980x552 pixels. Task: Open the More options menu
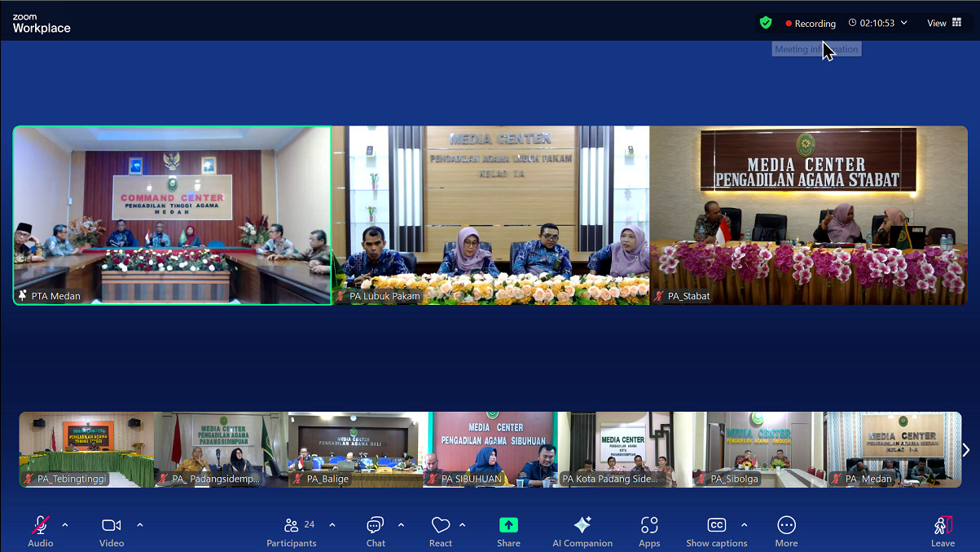click(x=786, y=531)
